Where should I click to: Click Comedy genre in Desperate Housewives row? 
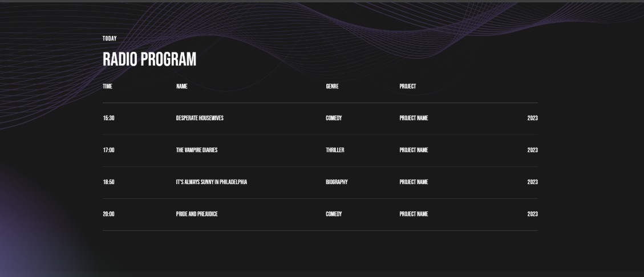pos(334,118)
